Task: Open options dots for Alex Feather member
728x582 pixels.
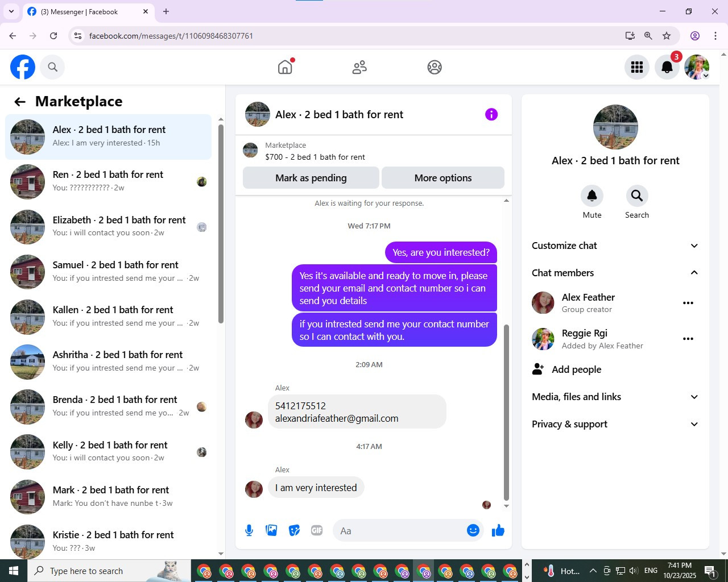Action: coord(688,303)
